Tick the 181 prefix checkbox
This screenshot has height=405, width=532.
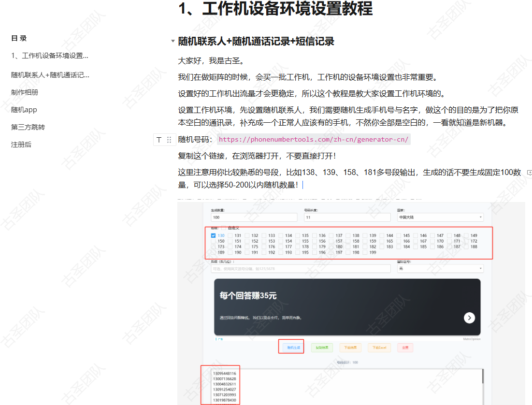(348, 247)
